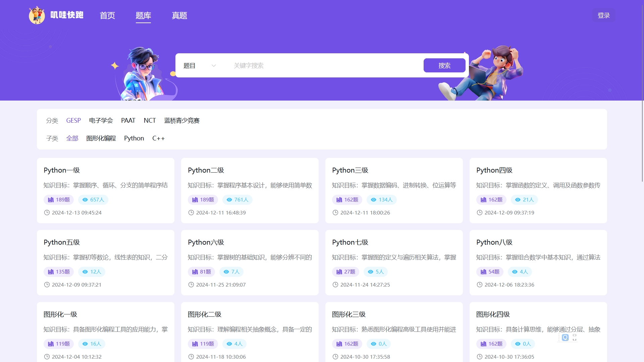This screenshot has height=362, width=644.
Task: Open the 首页 home tab
Action: tap(107, 15)
